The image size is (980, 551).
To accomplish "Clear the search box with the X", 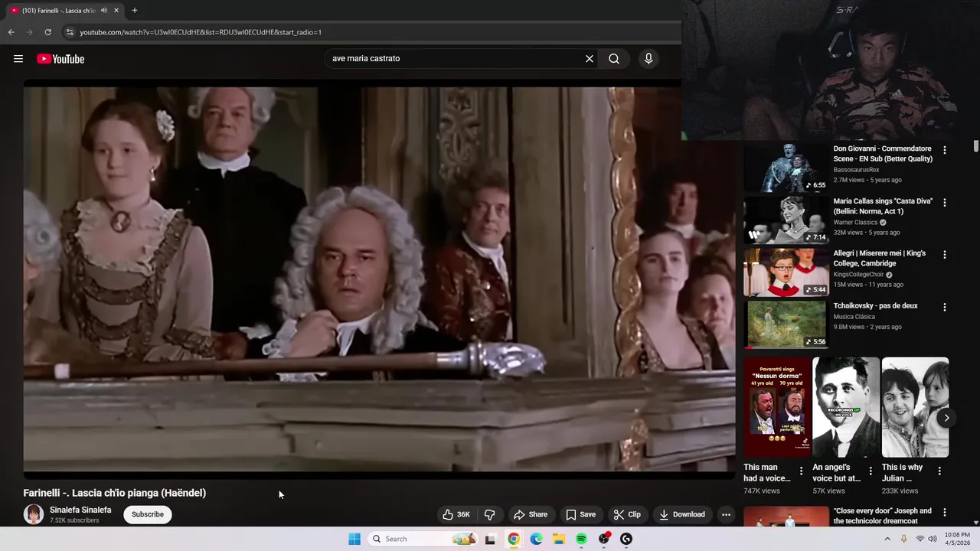I will (590, 58).
